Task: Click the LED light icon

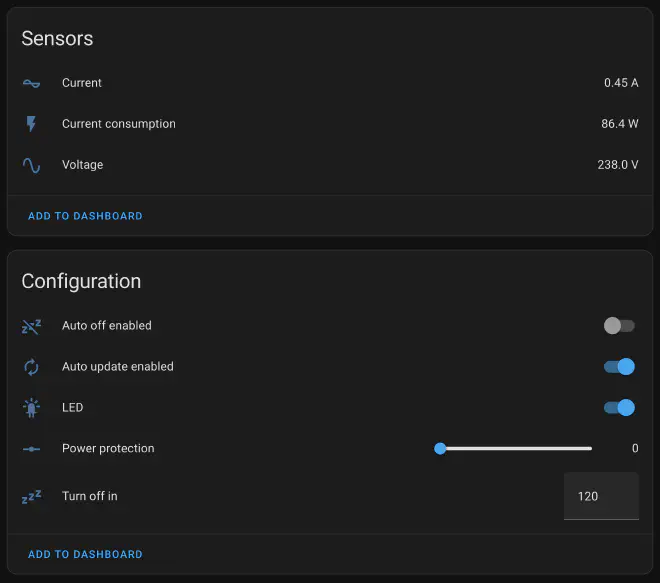Action: click(31, 408)
